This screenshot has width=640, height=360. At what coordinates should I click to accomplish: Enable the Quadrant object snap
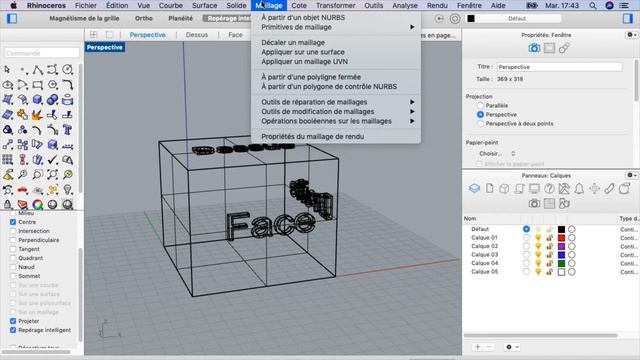click(x=13, y=258)
